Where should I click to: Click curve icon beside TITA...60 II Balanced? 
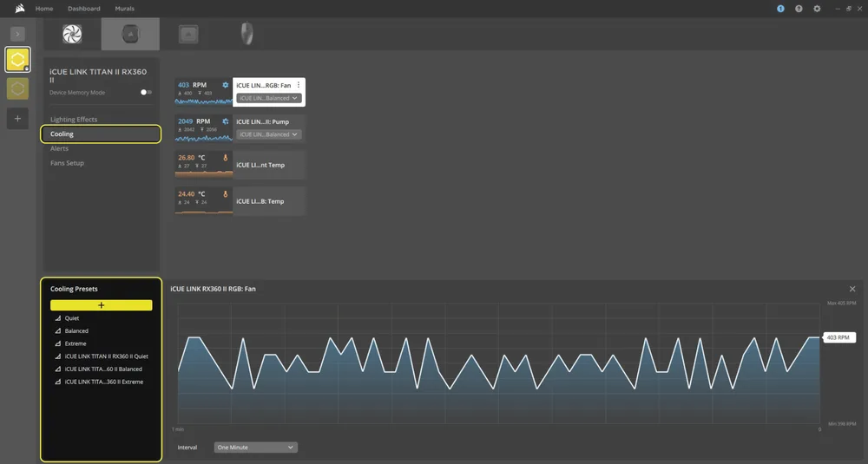(57, 369)
